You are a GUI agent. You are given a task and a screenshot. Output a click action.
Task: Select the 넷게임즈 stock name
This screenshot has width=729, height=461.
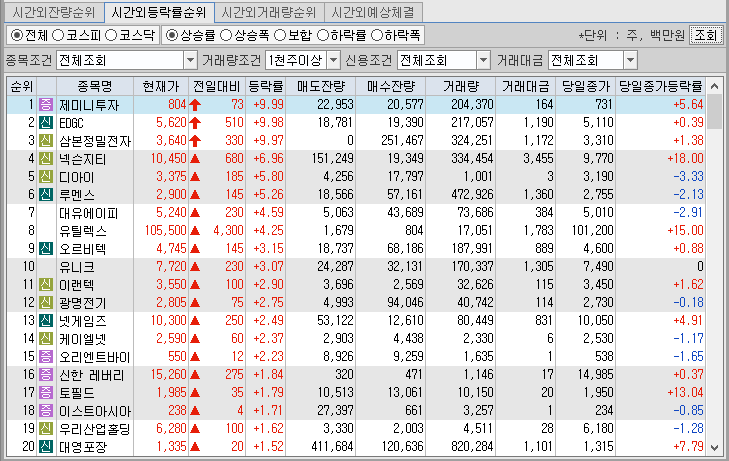(83, 321)
